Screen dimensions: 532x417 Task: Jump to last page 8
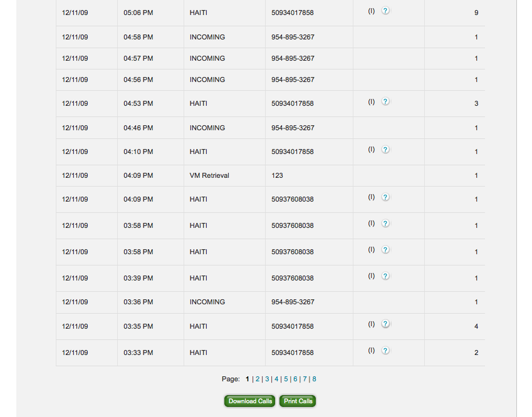[x=314, y=379]
